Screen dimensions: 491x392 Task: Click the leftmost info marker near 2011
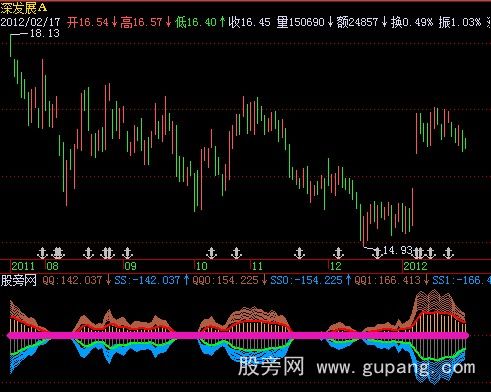pos(42,253)
